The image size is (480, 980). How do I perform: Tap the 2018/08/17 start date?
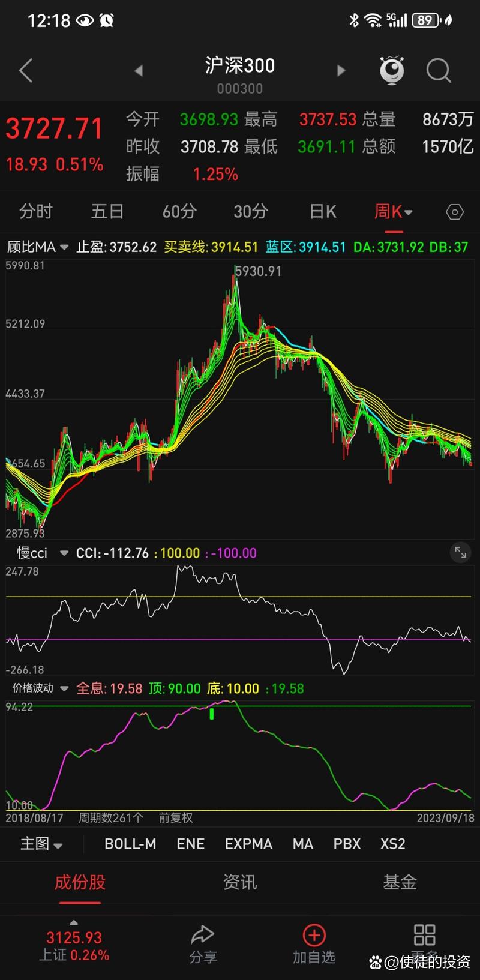(x=34, y=818)
